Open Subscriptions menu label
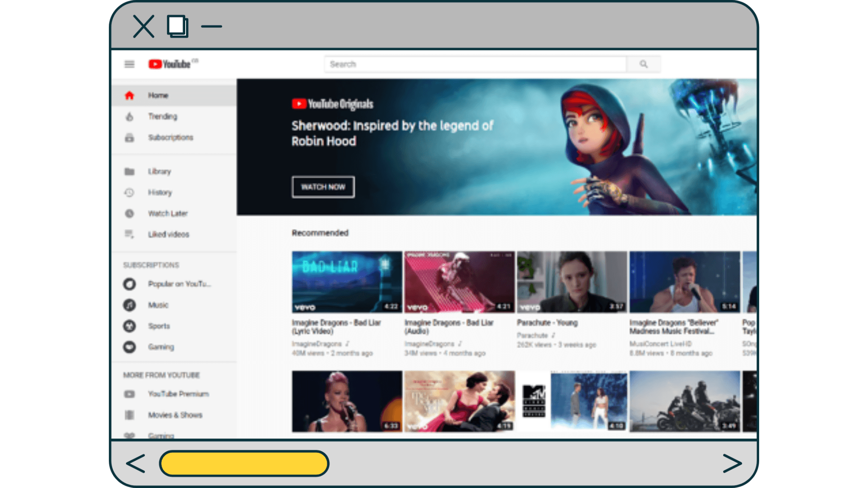868x488 pixels. tap(170, 138)
